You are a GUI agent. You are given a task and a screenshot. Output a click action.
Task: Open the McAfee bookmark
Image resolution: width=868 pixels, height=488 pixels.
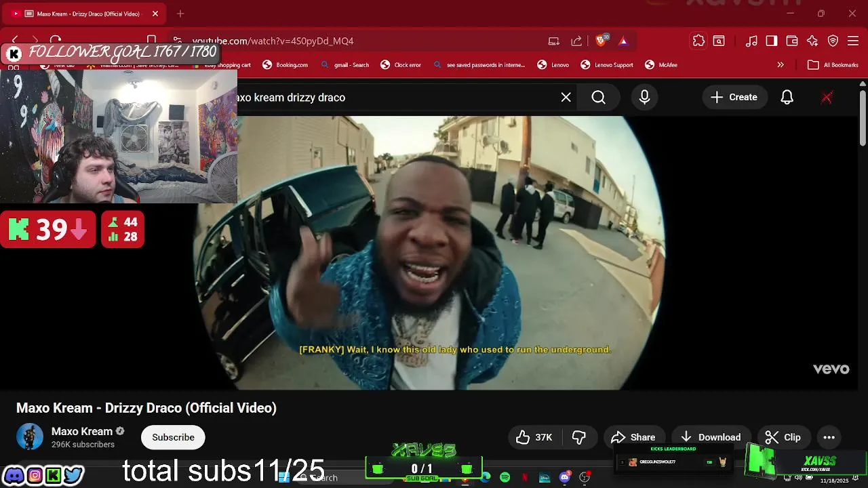(x=661, y=65)
